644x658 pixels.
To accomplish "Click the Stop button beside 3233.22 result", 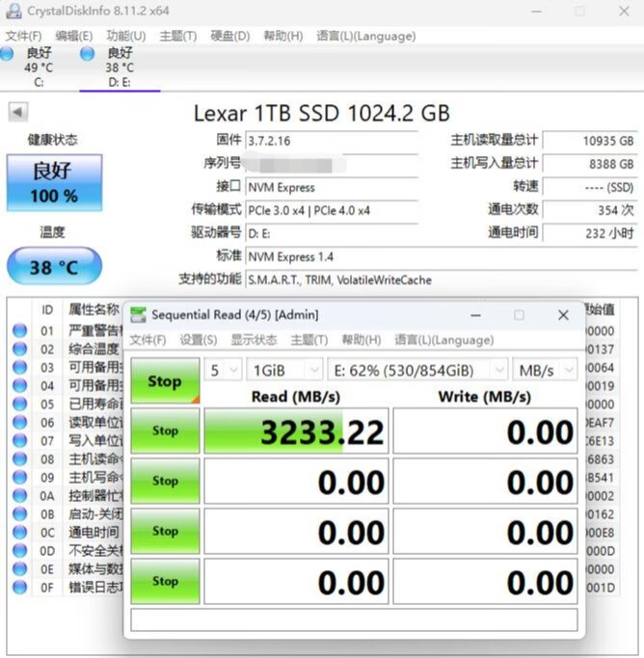I will click(x=165, y=431).
